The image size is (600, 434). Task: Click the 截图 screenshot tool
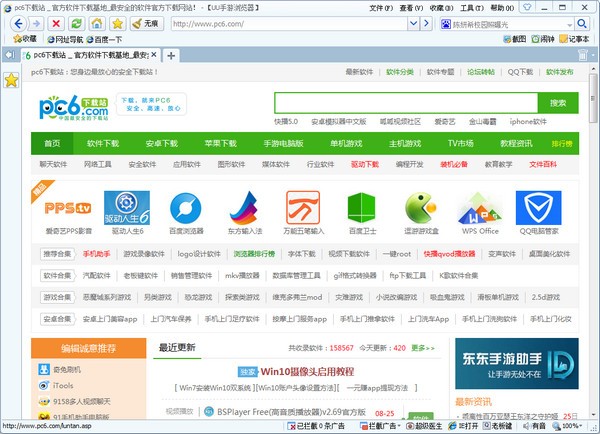pyautogui.click(x=515, y=39)
